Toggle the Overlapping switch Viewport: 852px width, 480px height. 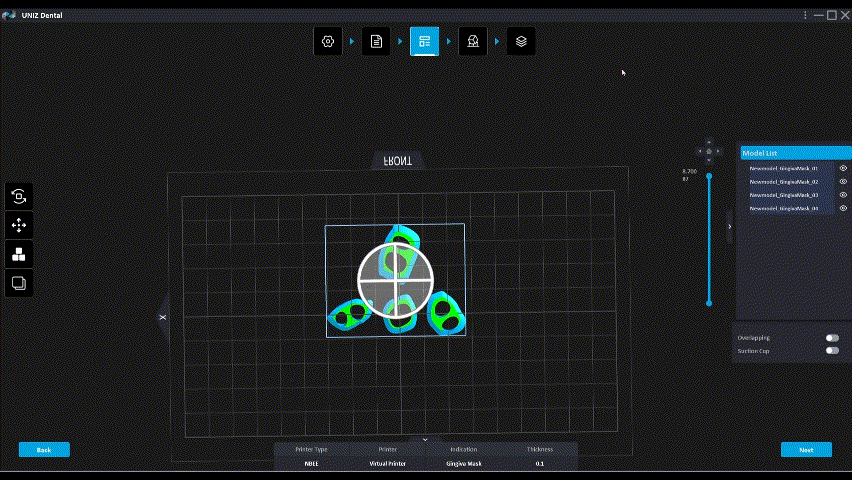(831, 338)
